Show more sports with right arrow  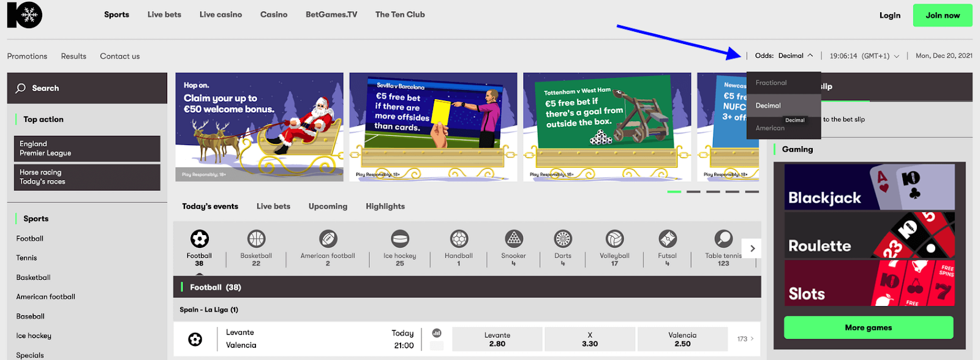pyautogui.click(x=752, y=249)
